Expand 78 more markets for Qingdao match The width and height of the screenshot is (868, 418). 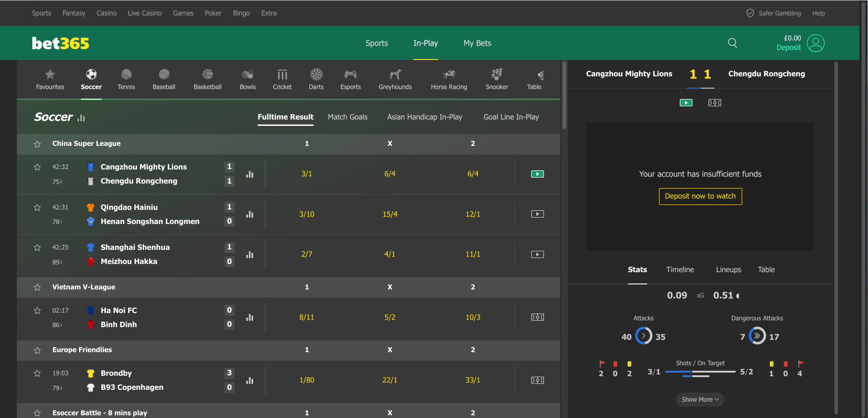pyautogui.click(x=57, y=222)
